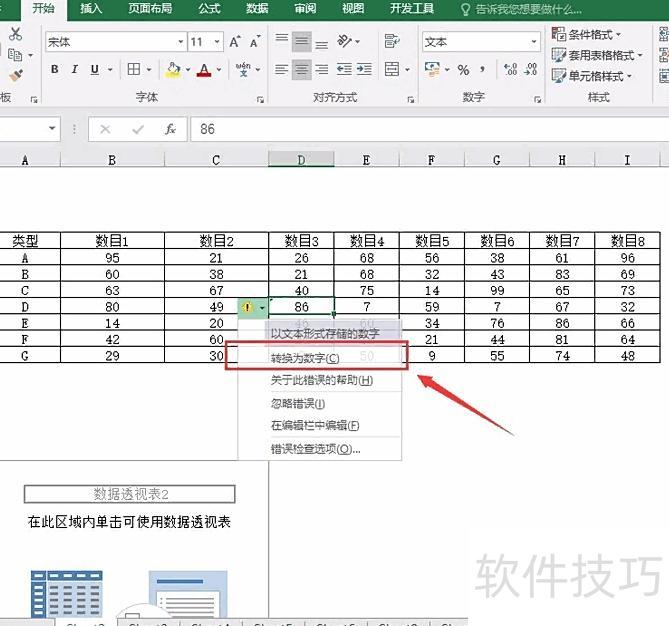Image resolution: width=669 pixels, height=626 pixels.
Task: Click decrease decimal icon
Action: pyautogui.click(x=530, y=69)
